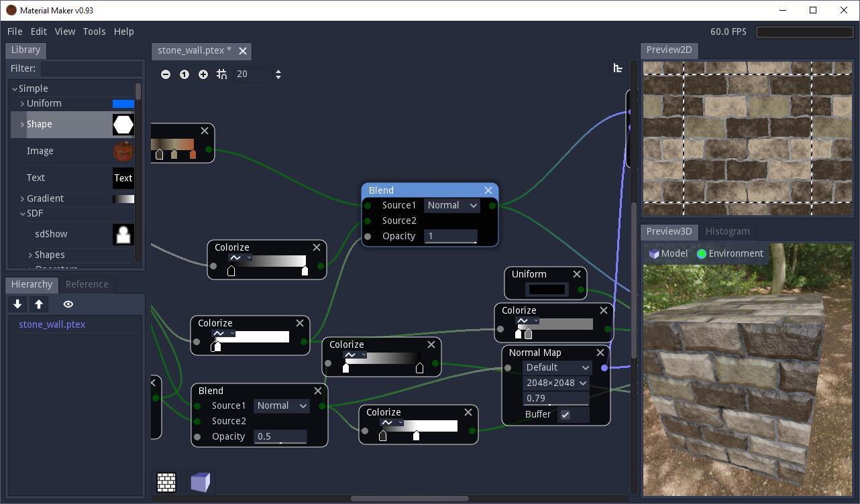860x504 pixels.
Task: Expand the Shape library item
Action: [22, 125]
